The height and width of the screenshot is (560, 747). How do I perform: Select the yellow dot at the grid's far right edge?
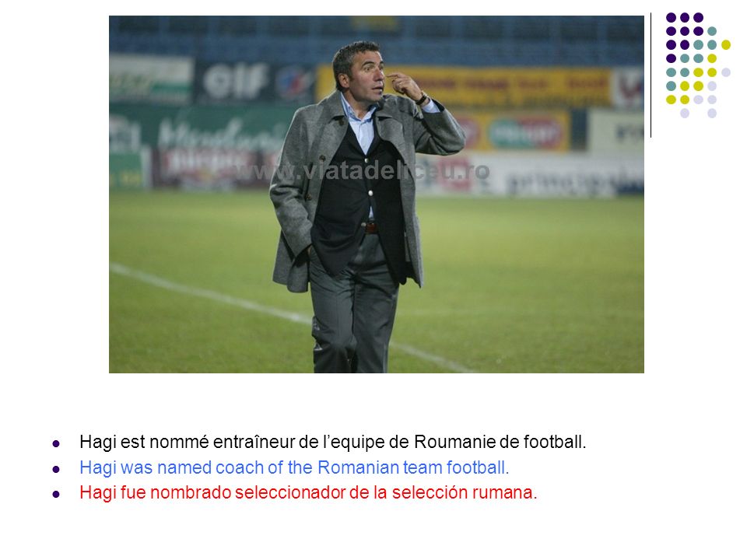tap(725, 45)
